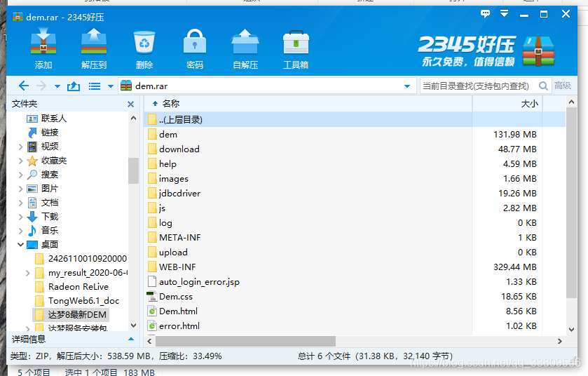Image resolution: width=588 pixels, height=376 pixels.
Task: Select the upload folder row
Action: (x=355, y=252)
